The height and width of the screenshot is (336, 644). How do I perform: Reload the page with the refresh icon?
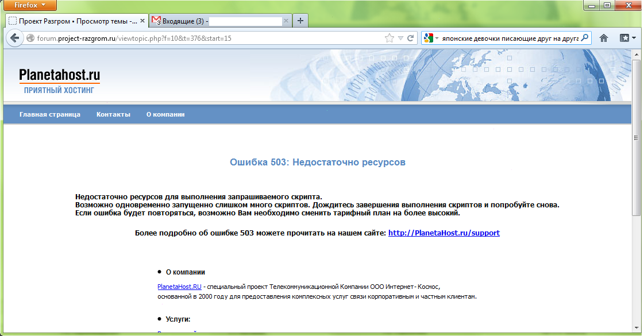pyautogui.click(x=411, y=38)
